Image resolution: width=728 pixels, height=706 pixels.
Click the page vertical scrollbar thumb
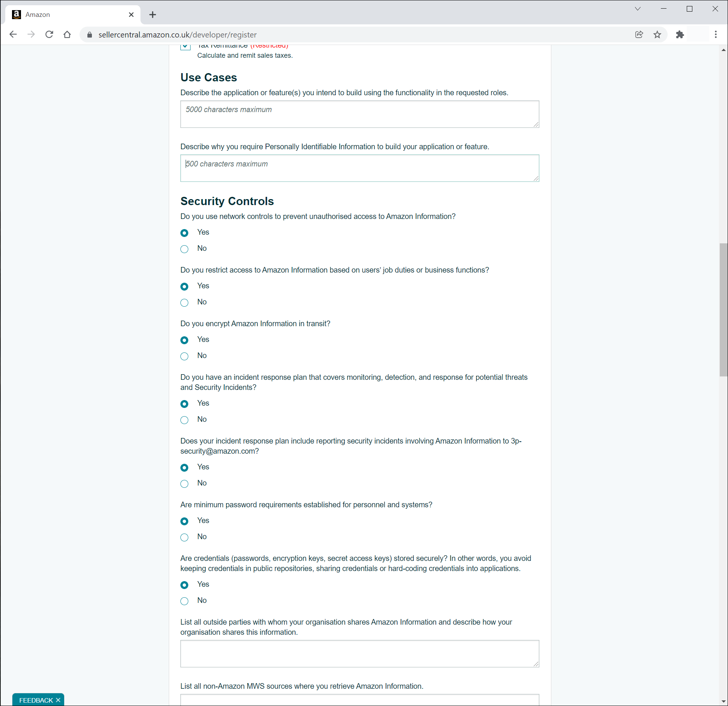[x=723, y=310]
